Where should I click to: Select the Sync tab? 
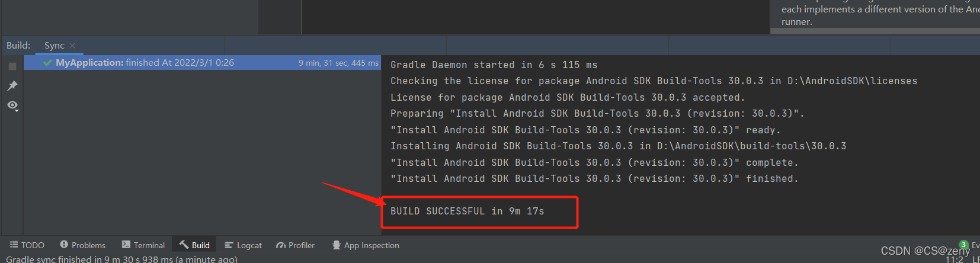55,46
